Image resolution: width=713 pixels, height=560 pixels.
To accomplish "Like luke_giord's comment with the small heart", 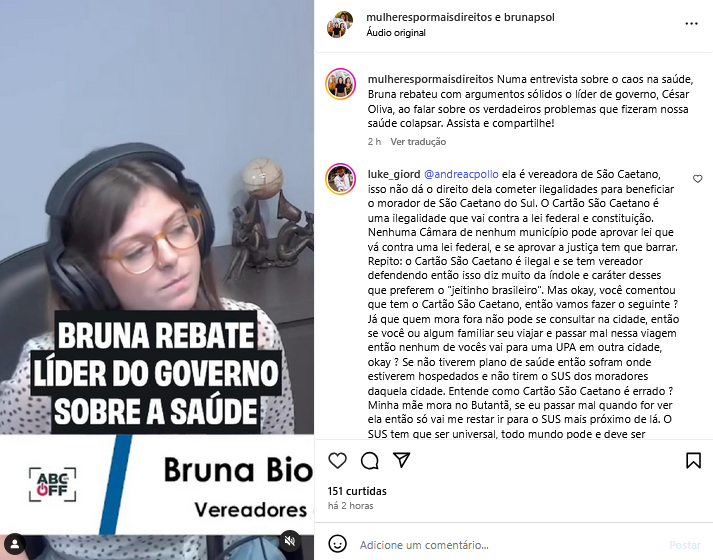I will 698,179.
